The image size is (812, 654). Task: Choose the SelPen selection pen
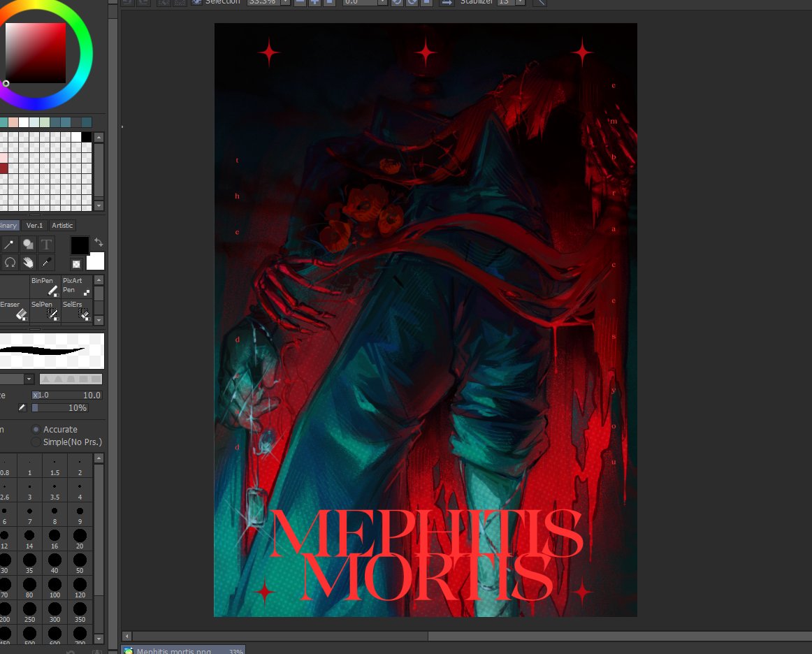point(45,311)
